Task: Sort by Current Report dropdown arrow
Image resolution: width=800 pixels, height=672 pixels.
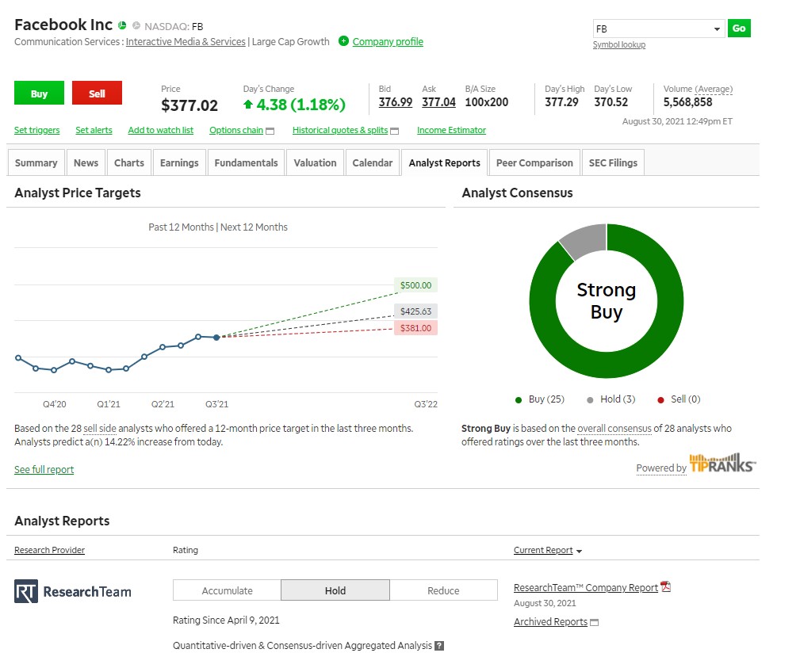Action: pyautogui.click(x=579, y=552)
